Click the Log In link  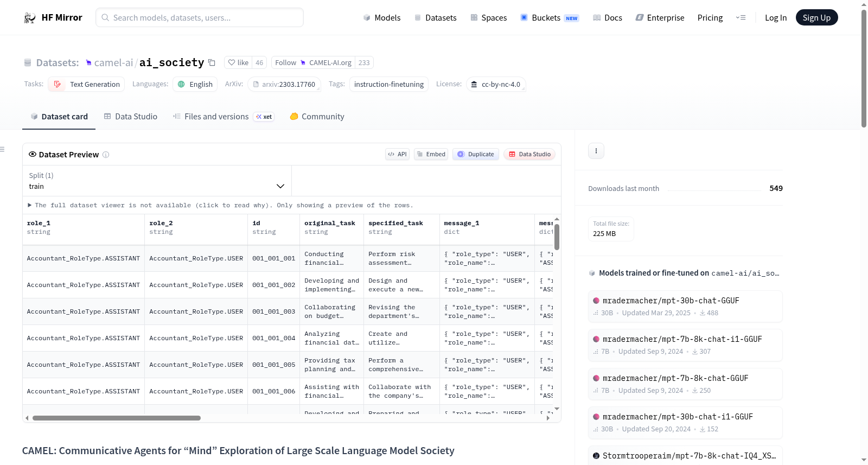tap(776, 17)
